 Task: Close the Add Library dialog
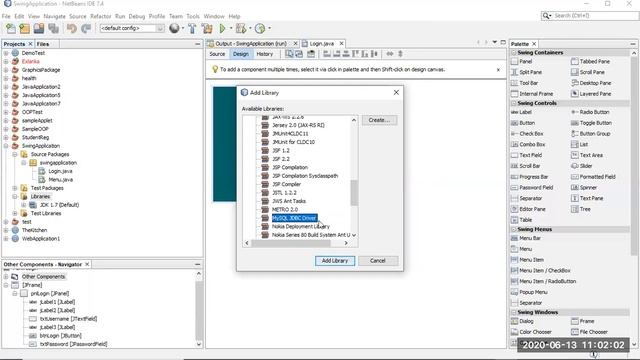pyautogui.click(x=396, y=93)
